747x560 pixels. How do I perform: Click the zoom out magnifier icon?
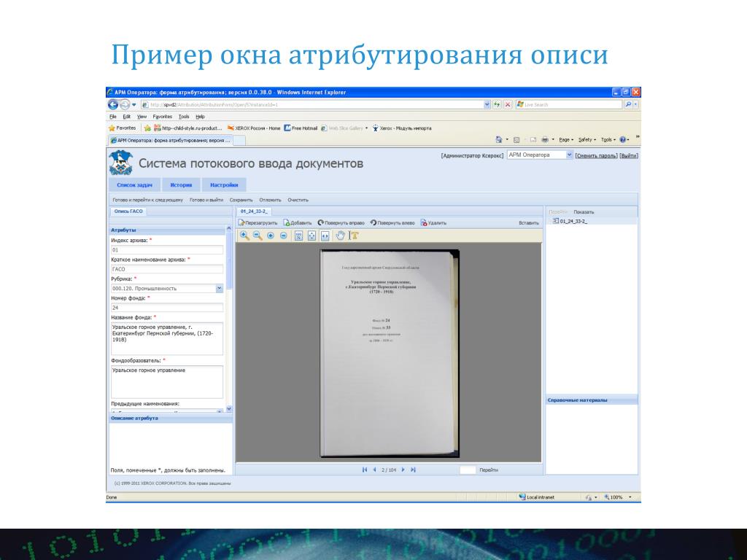[x=258, y=236]
